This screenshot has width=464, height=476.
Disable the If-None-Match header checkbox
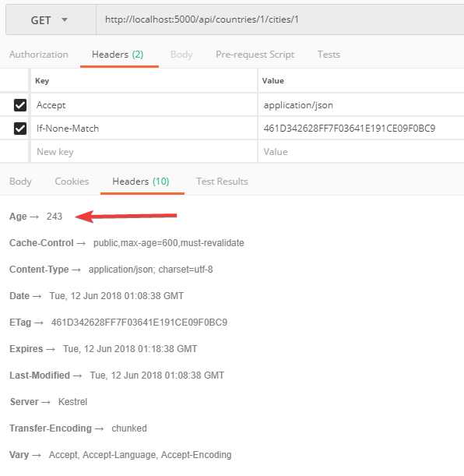point(20,129)
